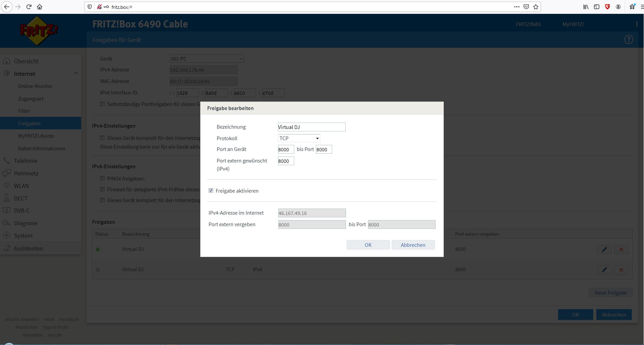Click the grey status dot of IPv6 share
The height and width of the screenshot is (345, 644).
pyautogui.click(x=98, y=270)
